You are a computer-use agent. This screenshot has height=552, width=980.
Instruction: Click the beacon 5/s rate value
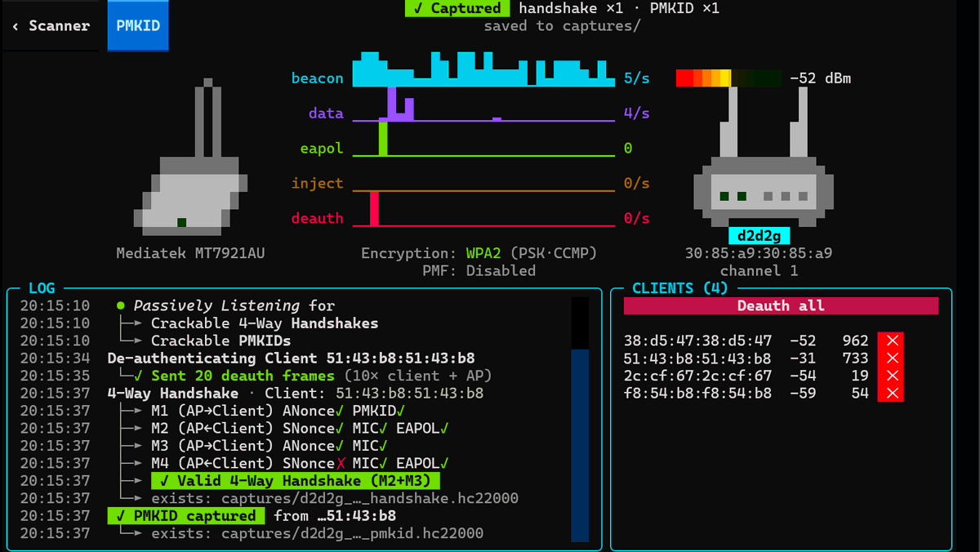pos(637,78)
